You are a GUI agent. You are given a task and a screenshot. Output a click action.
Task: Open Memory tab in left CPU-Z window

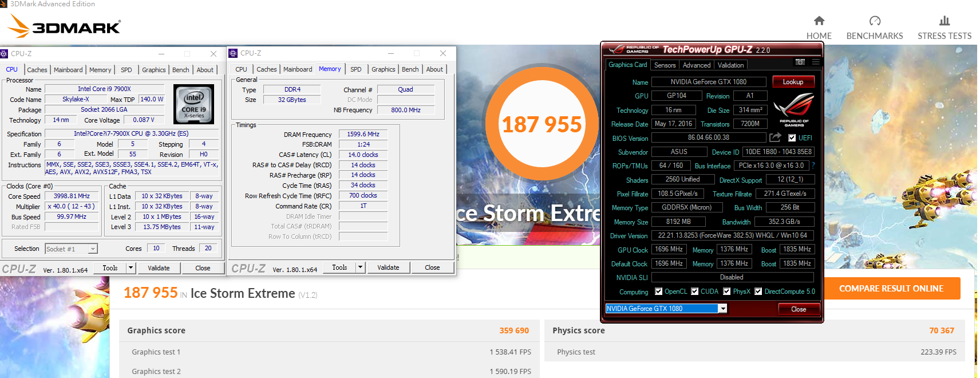[x=100, y=70]
